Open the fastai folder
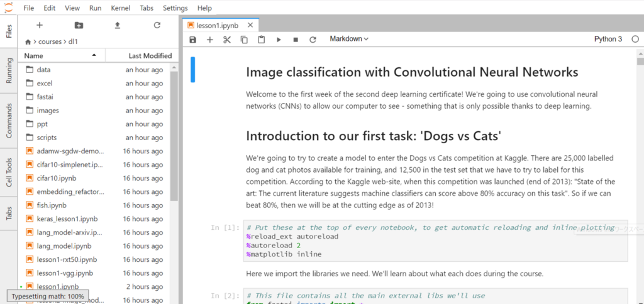 pyautogui.click(x=94, y=97)
